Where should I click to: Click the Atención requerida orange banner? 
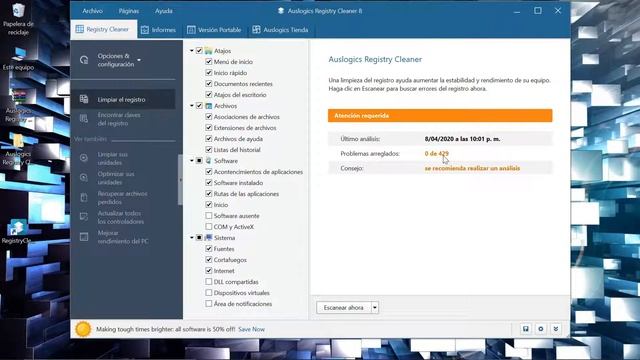(x=440, y=116)
